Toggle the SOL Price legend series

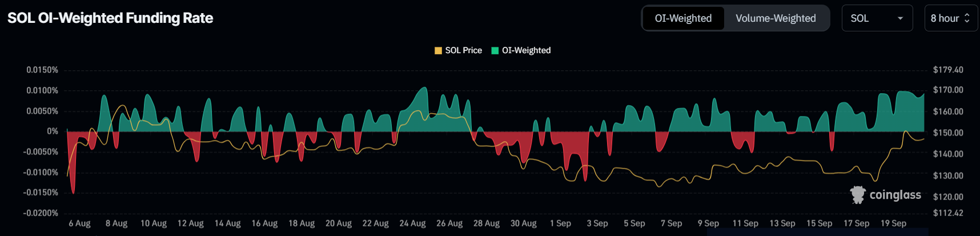point(458,50)
